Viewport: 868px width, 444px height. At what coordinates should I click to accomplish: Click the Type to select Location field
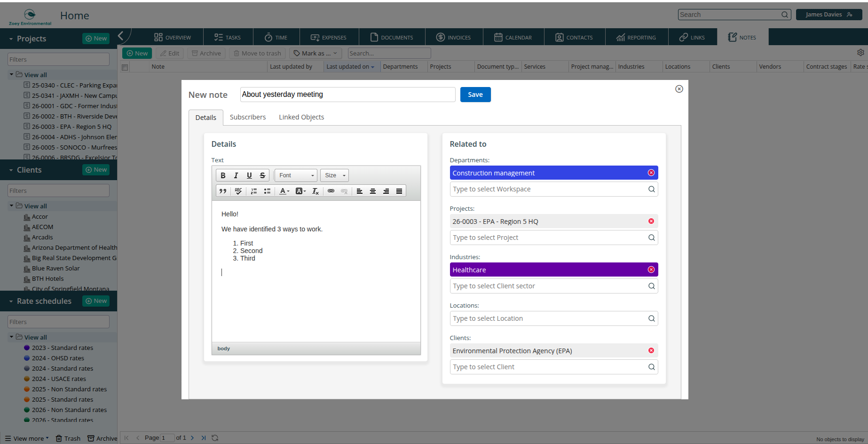[554, 318]
